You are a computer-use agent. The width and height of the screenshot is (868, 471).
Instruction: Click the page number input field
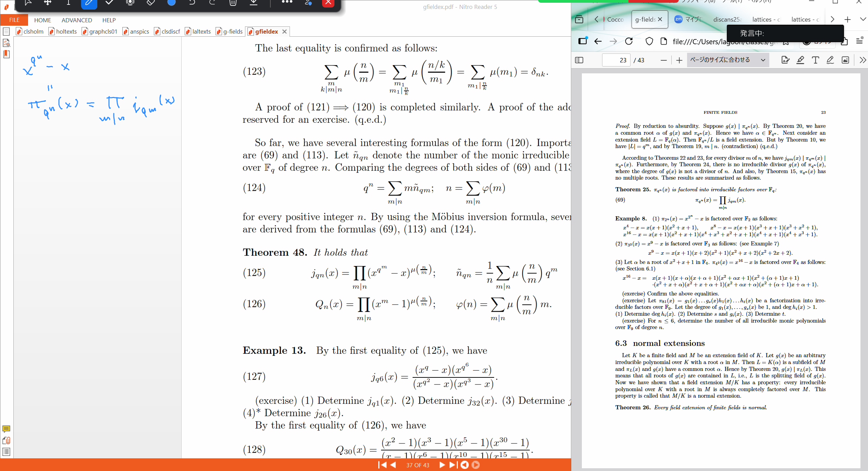tap(616, 60)
